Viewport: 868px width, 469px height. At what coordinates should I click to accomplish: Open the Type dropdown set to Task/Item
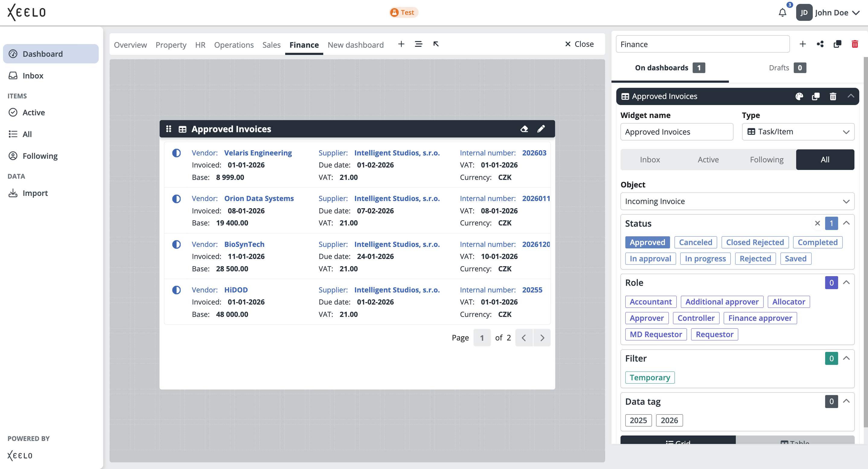tap(798, 132)
